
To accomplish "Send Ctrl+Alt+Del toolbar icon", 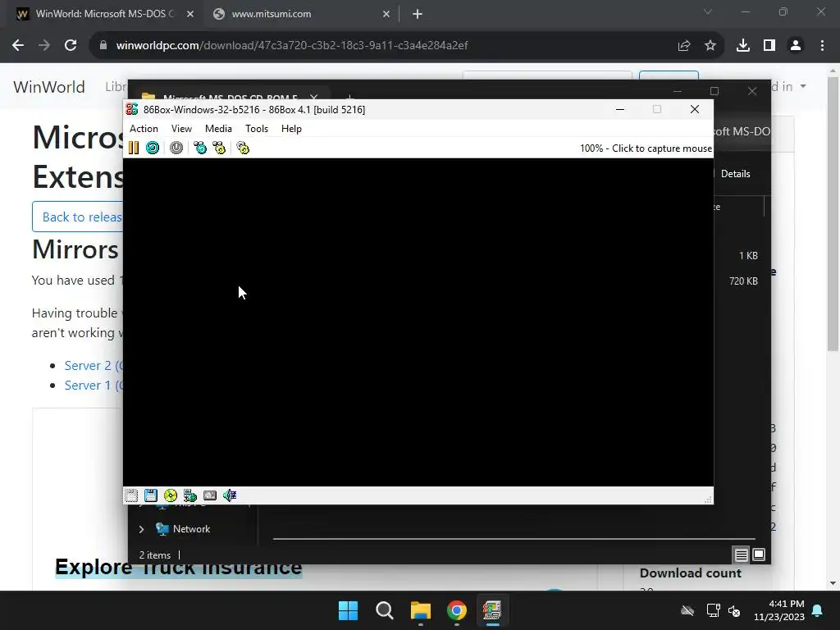I will click(x=200, y=148).
